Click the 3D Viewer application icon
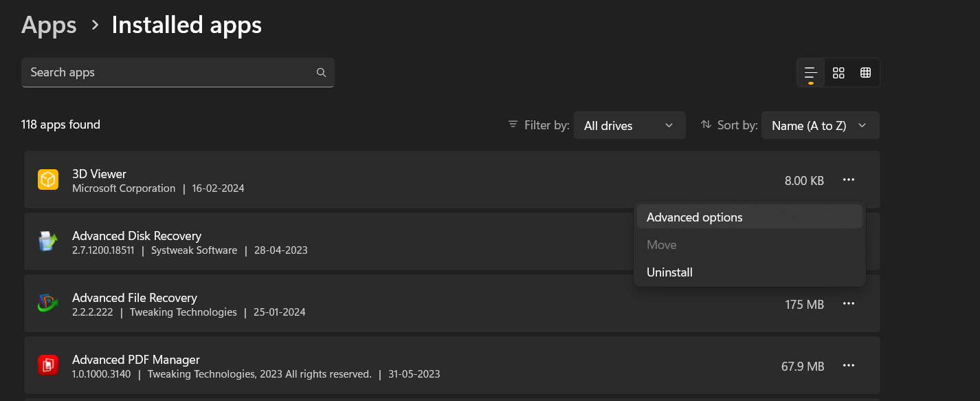 (47, 179)
